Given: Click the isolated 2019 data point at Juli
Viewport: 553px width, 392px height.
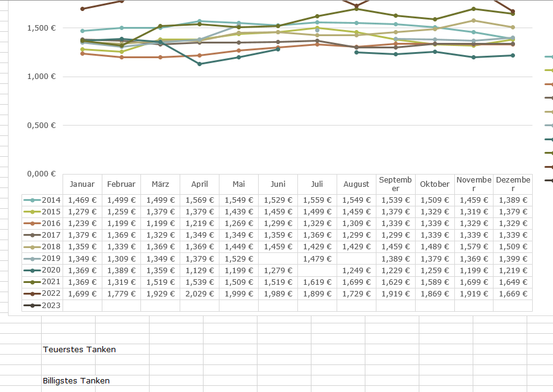Looking at the screenshot, I should click(x=317, y=30).
